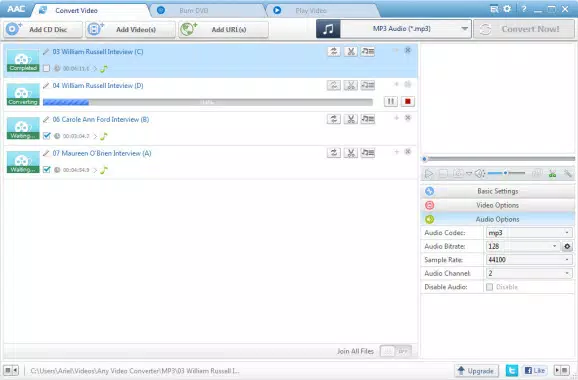
Task: Open the Audio Channel dropdown
Action: click(x=529, y=273)
